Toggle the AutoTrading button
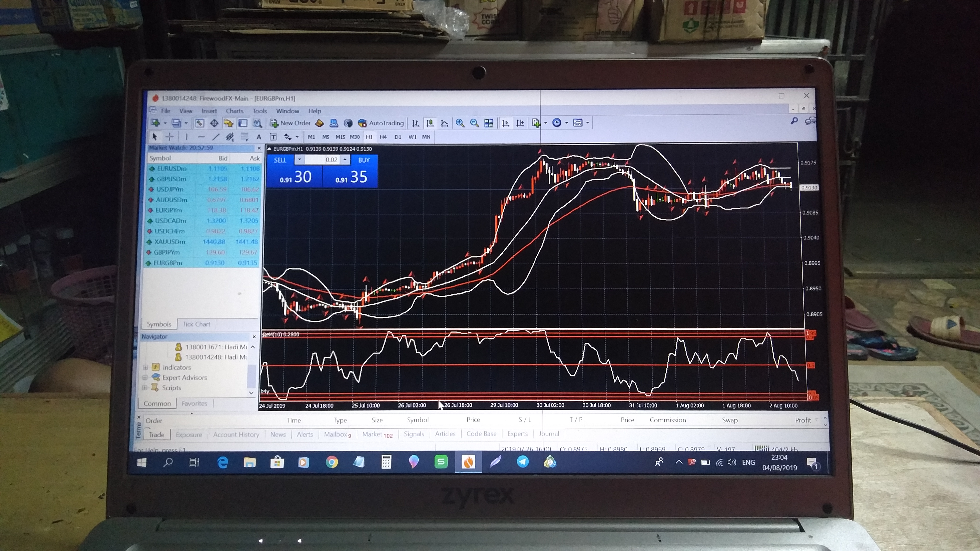The width and height of the screenshot is (980, 551). point(381,123)
